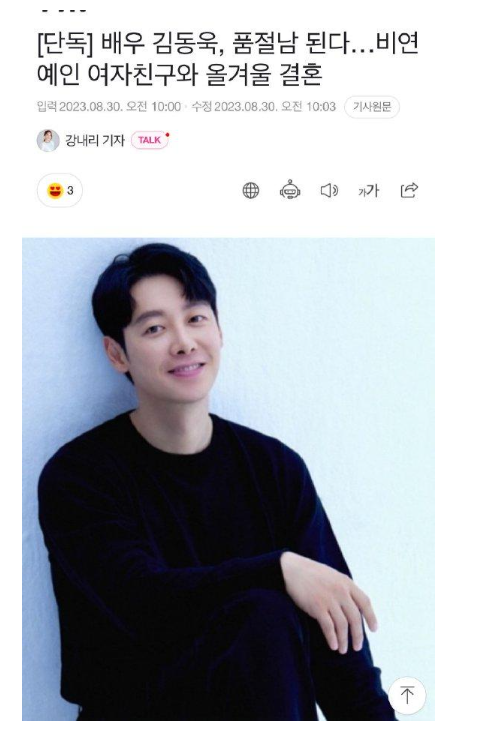Open the globe translation icon
This screenshot has height=742, width=498.
pyautogui.click(x=250, y=190)
